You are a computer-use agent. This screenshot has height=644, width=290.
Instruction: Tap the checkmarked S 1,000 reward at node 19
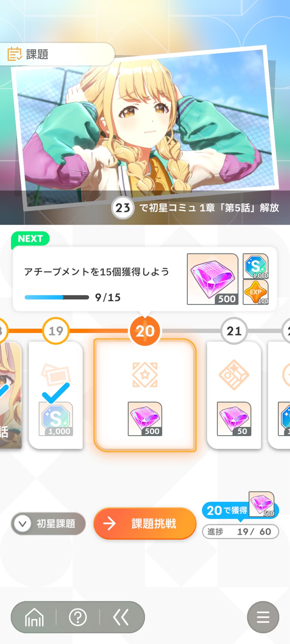click(x=56, y=419)
